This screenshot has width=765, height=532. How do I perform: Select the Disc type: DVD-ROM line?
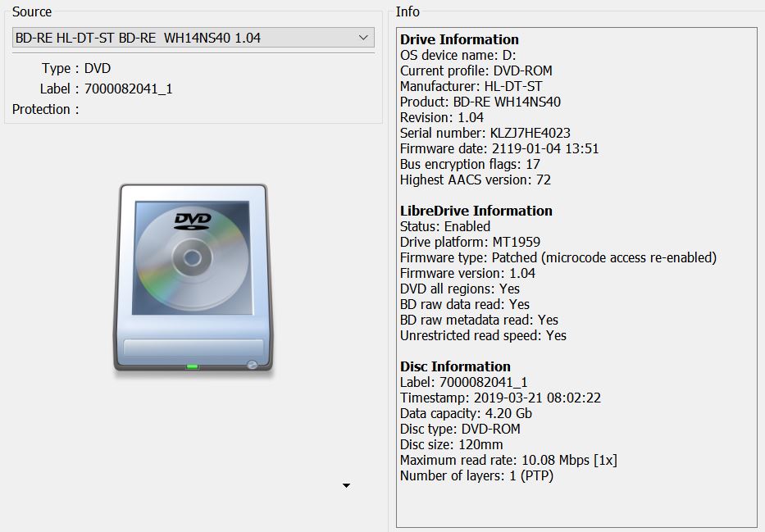coord(460,429)
